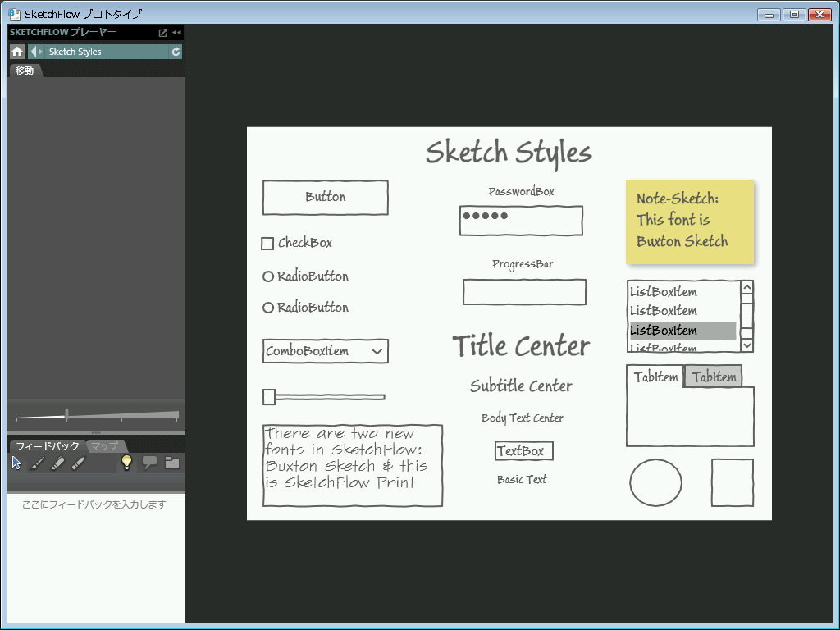The height and width of the screenshot is (630, 840).
Task: Switch to the マップ tab
Action: click(x=104, y=446)
